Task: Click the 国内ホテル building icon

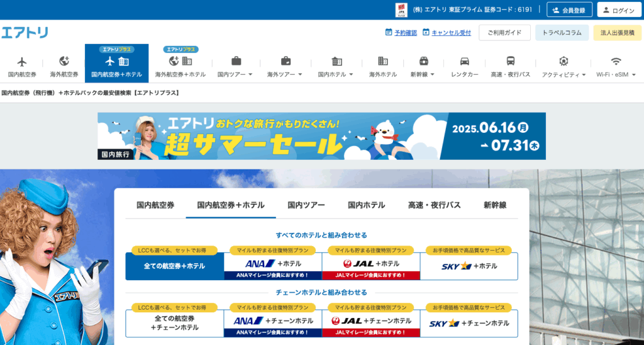Action: (337, 61)
